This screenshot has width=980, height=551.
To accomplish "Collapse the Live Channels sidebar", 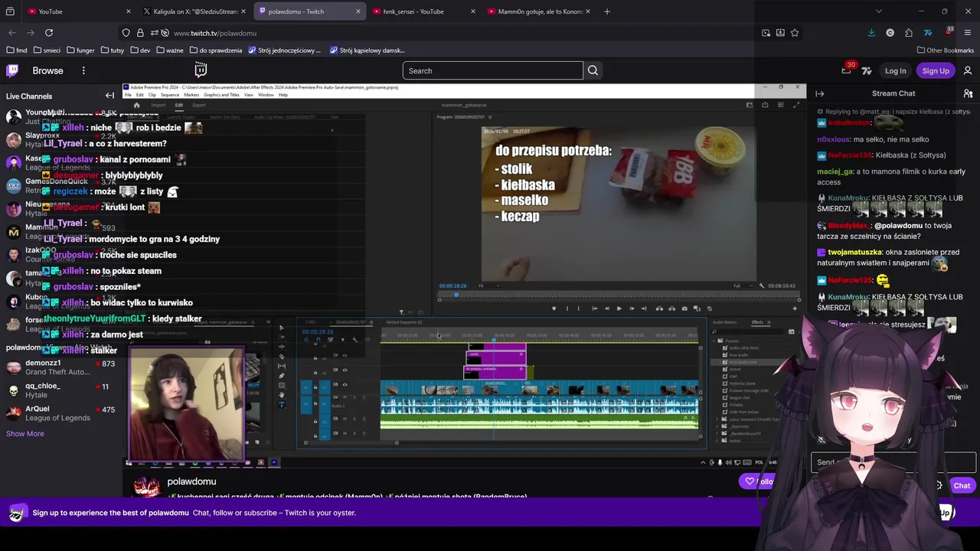I will click(x=109, y=96).
